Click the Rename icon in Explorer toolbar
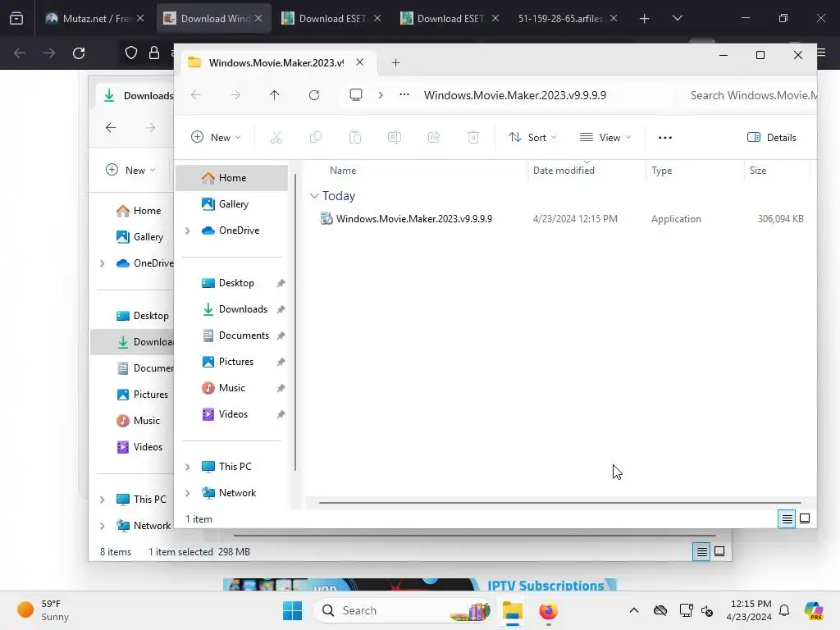840x630 pixels. [x=395, y=138]
